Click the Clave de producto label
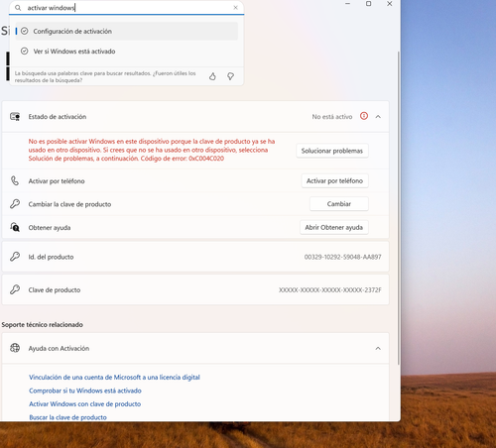The height and width of the screenshot is (448, 496). click(x=55, y=289)
